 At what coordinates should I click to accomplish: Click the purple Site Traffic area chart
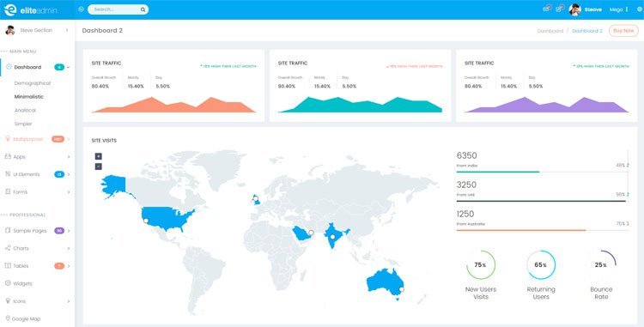click(546, 105)
